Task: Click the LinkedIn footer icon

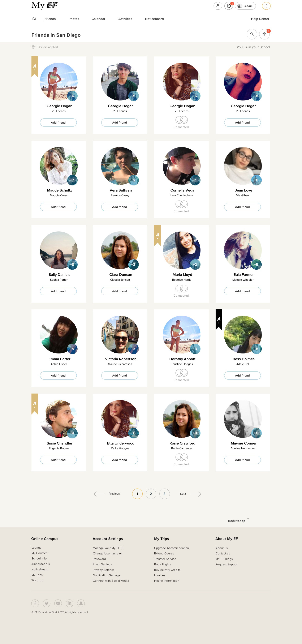Action: (x=69, y=603)
